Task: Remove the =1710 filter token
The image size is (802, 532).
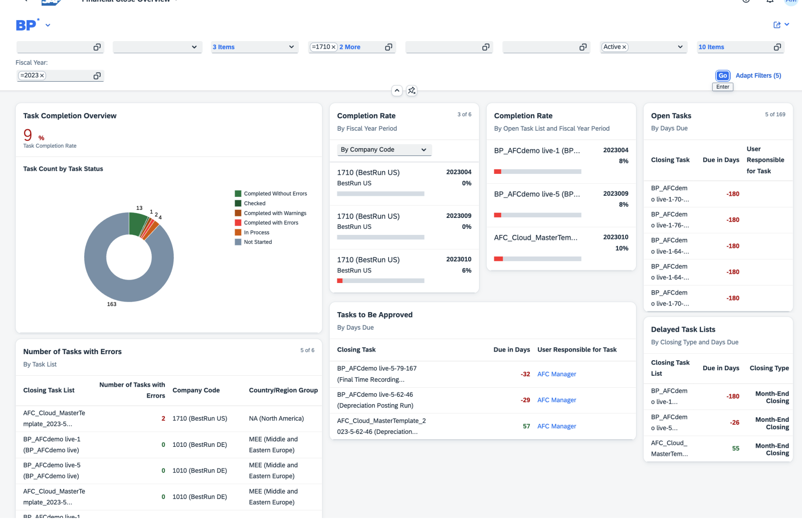Action: click(x=333, y=47)
